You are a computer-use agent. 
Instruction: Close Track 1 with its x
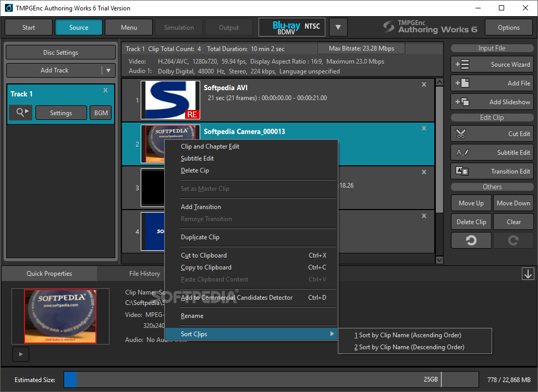click(x=105, y=90)
